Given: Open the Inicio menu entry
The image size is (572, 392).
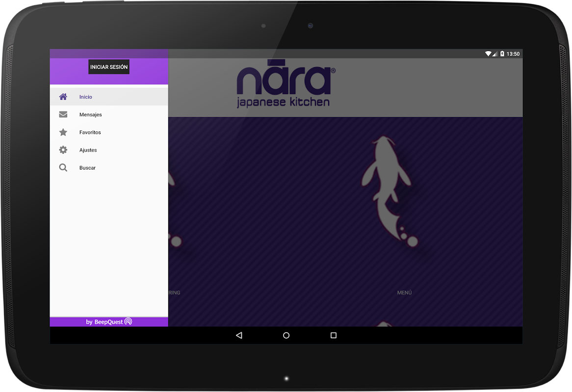Looking at the screenshot, I should point(109,97).
